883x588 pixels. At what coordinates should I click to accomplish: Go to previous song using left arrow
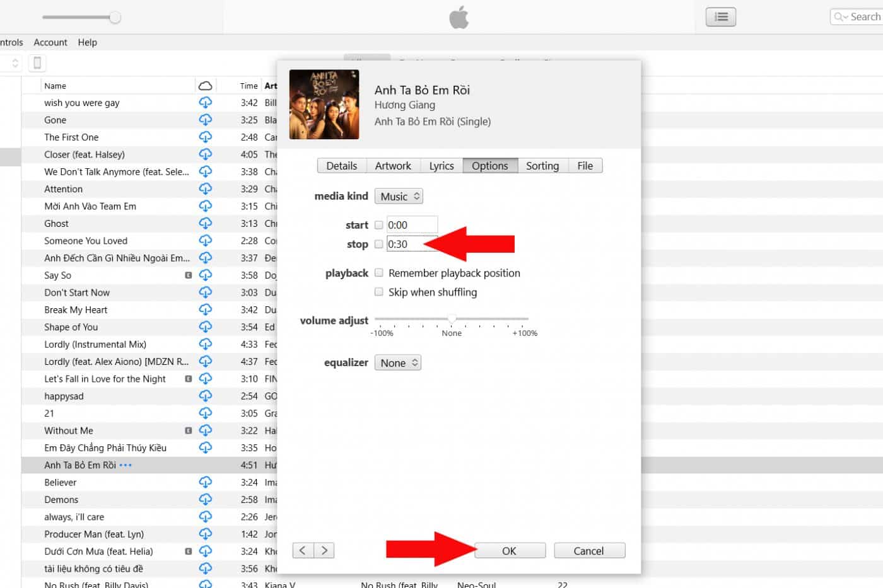(x=303, y=550)
